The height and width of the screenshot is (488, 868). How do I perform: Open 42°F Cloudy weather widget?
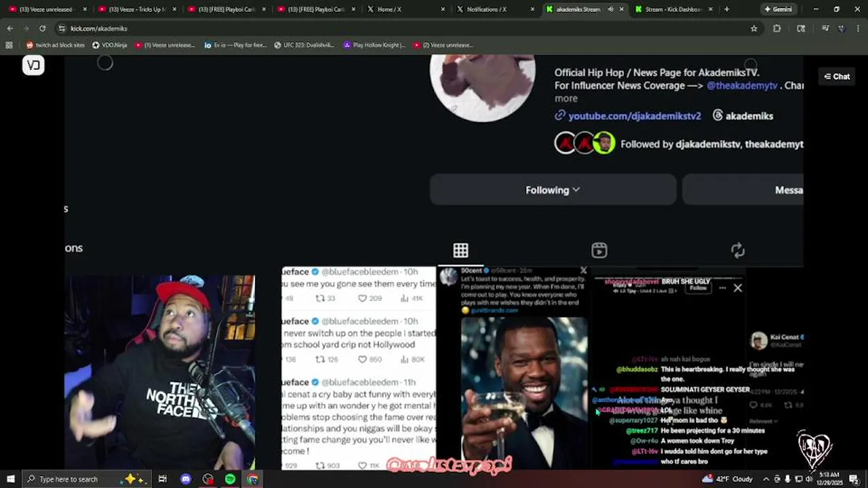[729, 479]
